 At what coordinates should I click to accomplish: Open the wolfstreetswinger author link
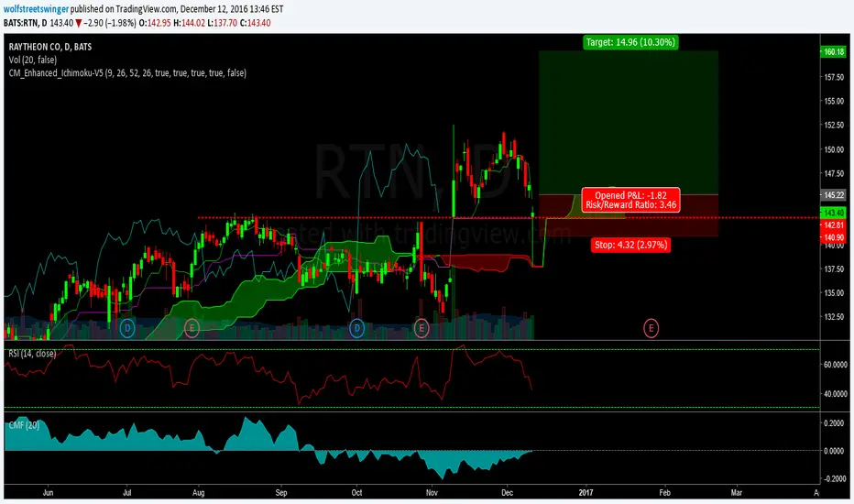tap(36, 9)
